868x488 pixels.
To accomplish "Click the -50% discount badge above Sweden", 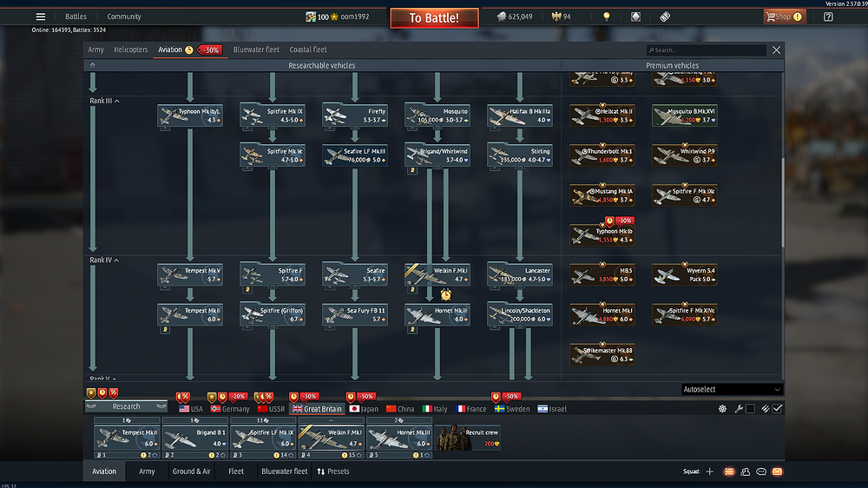I will click(x=510, y=397).
